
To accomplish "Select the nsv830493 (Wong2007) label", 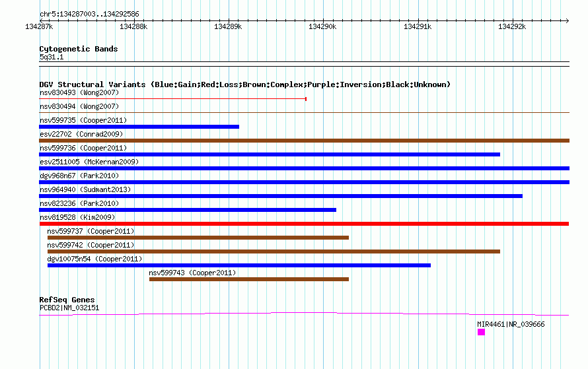I will (x=79, y=92).
